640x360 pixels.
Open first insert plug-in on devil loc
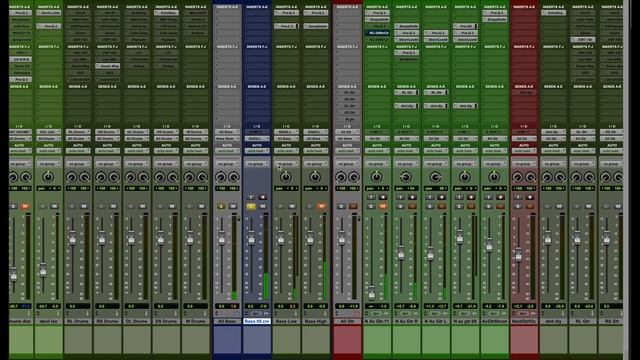click(49, 13)
